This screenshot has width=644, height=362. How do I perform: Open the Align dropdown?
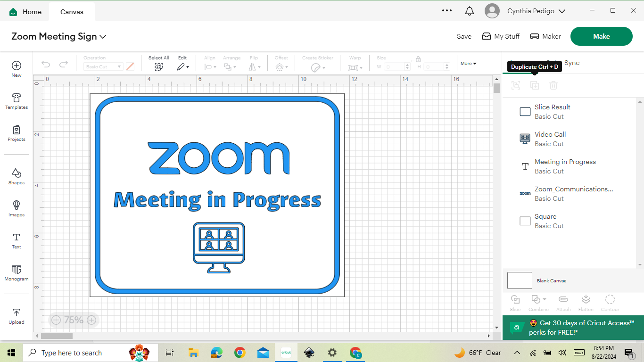pos(210,67)
